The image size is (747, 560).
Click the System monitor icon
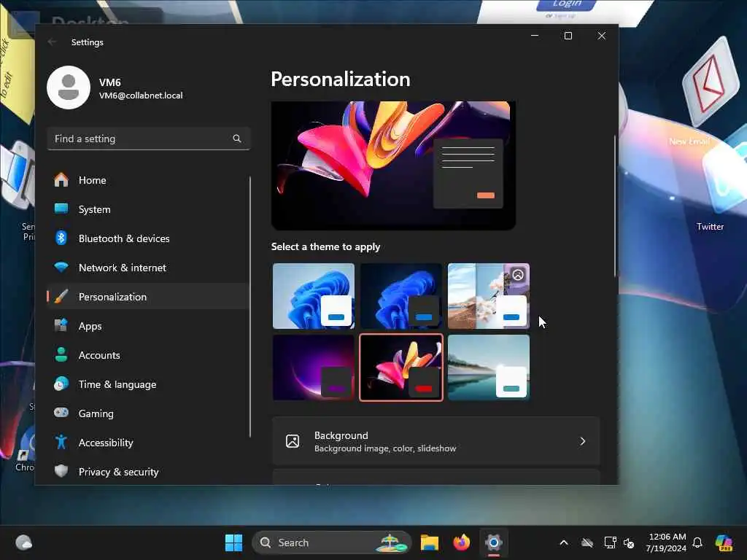[61, 209]
